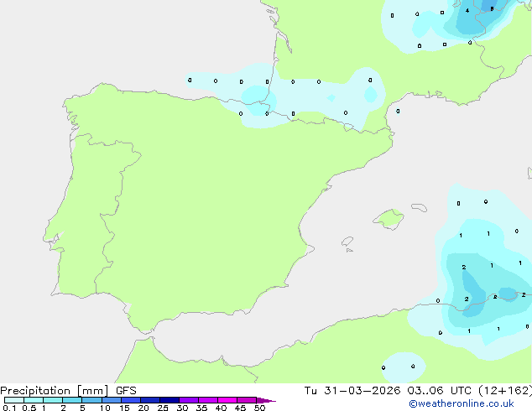
Task: Select the 0.1–0.5 mm palest legend swatch
Action: click(x=14, y=400)
